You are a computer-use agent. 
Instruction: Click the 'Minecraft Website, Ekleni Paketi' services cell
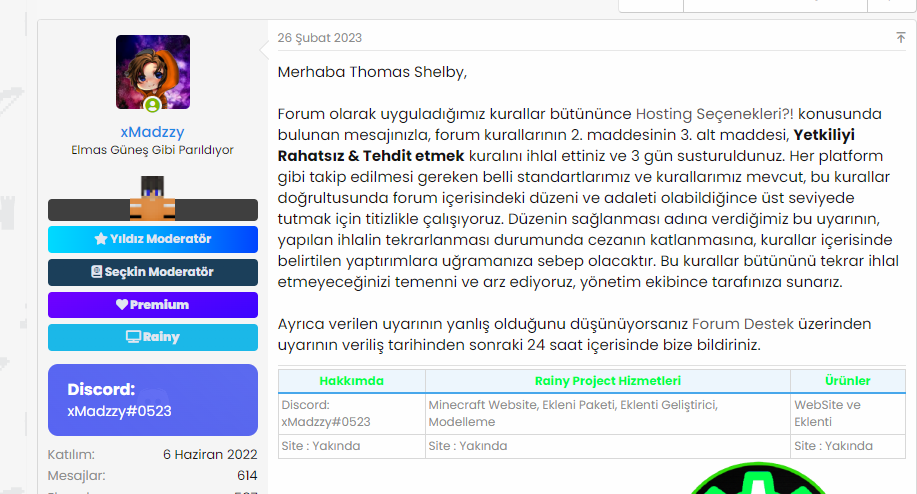click(608, 413)
